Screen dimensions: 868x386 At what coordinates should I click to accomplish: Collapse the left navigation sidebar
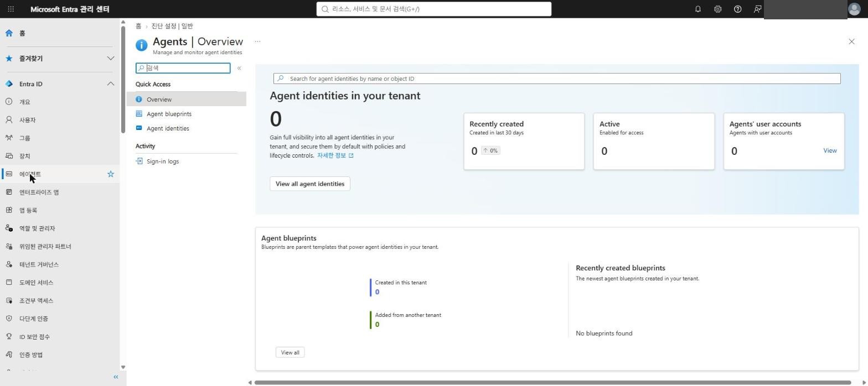[116, 377]
